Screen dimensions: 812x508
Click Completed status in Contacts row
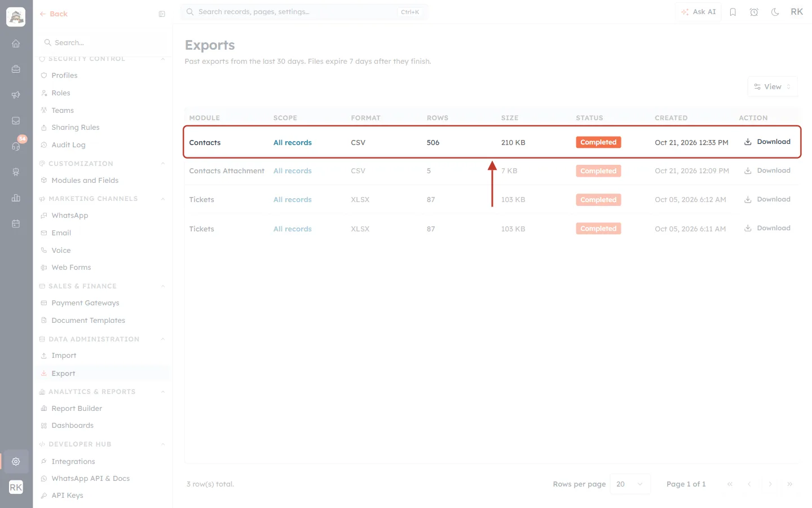(x=598, y=142)
